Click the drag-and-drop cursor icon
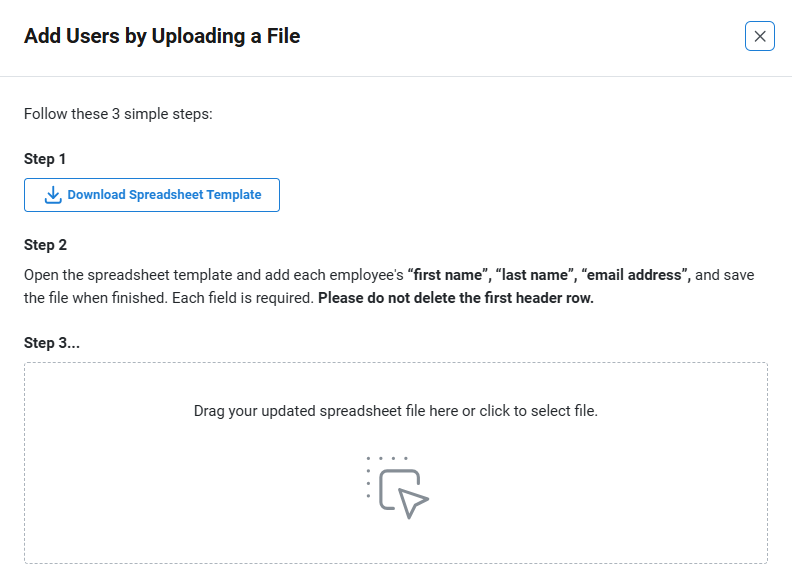Viewport: 792px width, 587px height. (x=398, y=488)
